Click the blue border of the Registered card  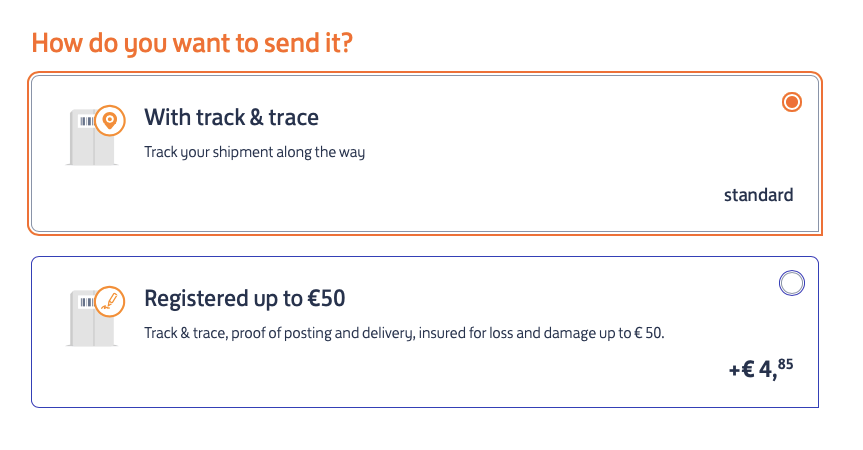coord(425,257)
